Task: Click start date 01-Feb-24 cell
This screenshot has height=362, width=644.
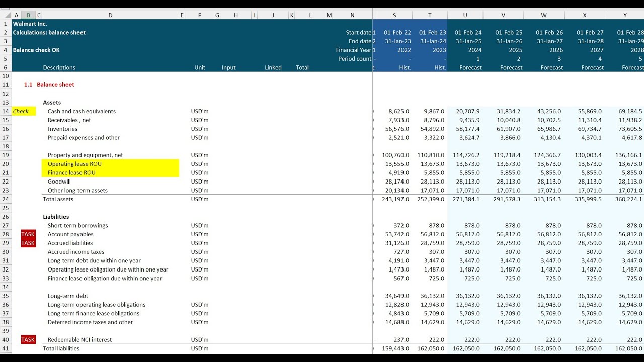Action: tap(468, 33)
